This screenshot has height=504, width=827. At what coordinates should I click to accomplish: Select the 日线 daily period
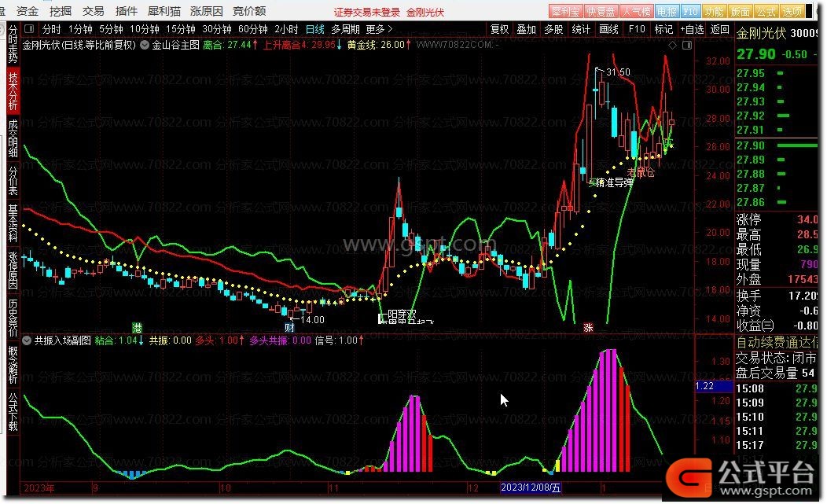pos(315,29)
